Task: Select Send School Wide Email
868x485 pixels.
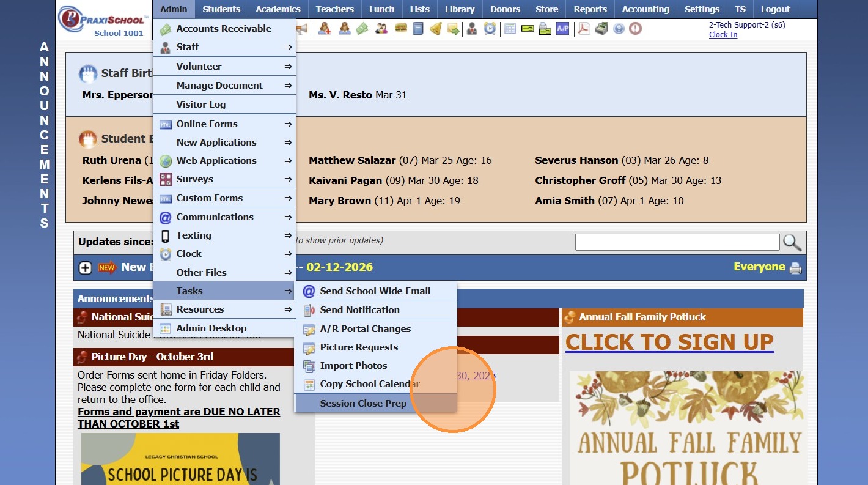Action: 377,291
